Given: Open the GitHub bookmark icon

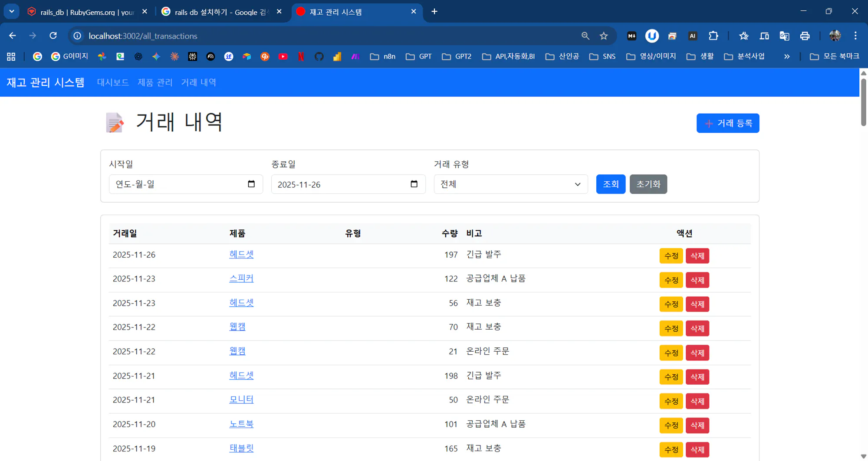Looking at the screenshot, I should (x=319, y=56).
